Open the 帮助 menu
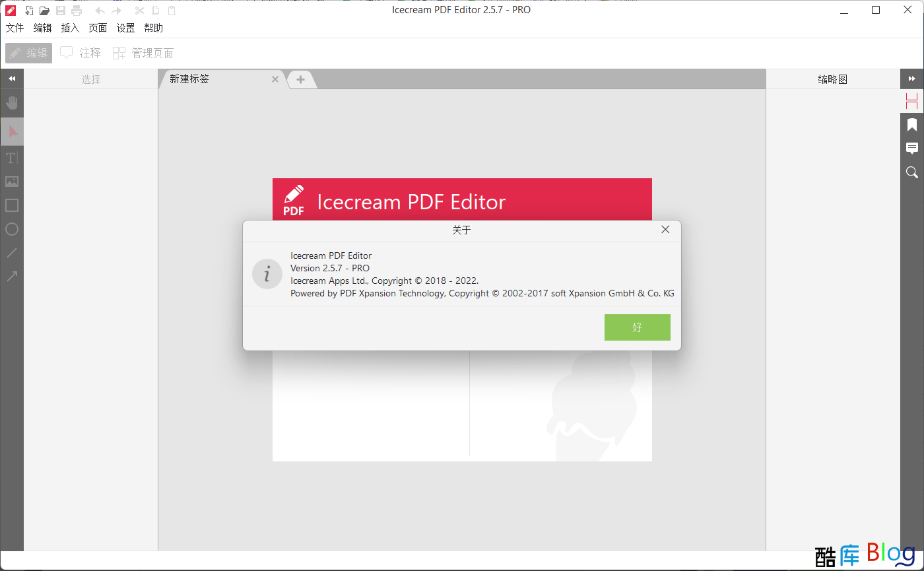The height and width of the screenshot is (571, 924). (153, 28)
